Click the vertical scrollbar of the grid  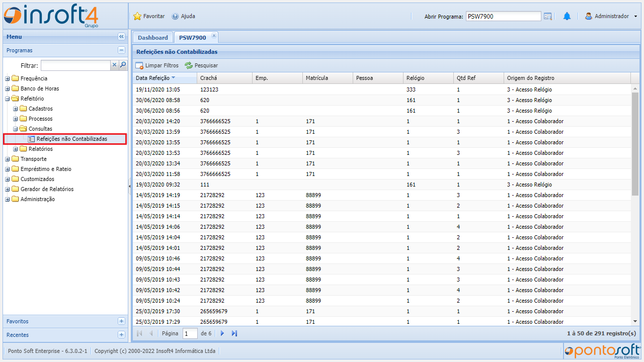tap(635, 143)
